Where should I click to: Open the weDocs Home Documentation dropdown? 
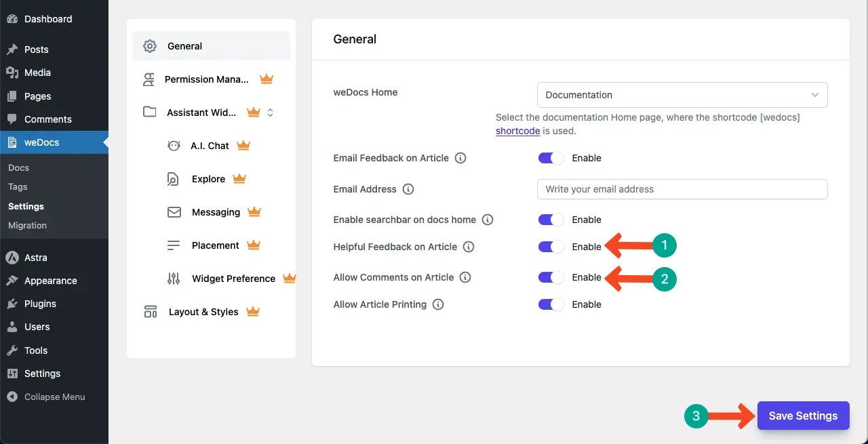[x=682, y=95]
